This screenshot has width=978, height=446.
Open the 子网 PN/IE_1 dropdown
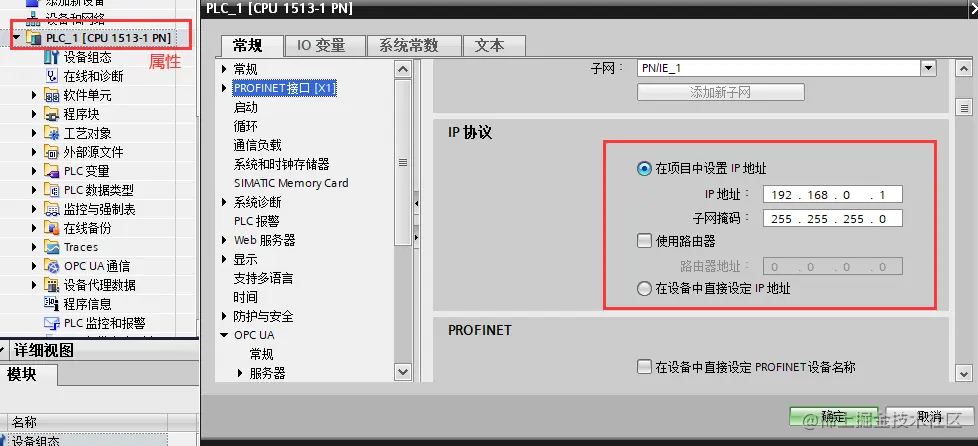[929, 68]
